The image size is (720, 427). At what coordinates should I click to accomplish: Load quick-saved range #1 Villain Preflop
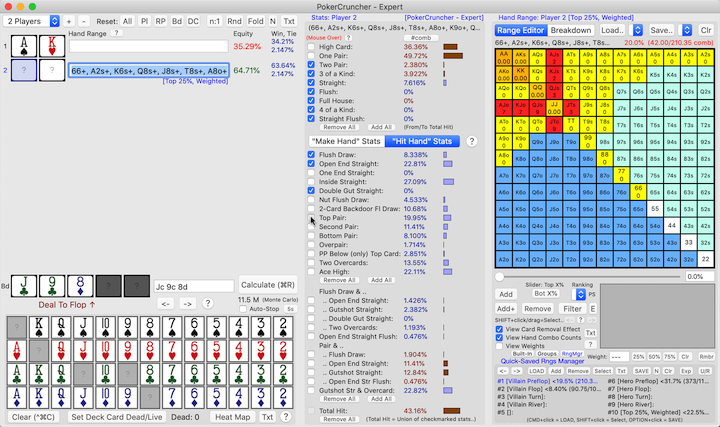548,381
